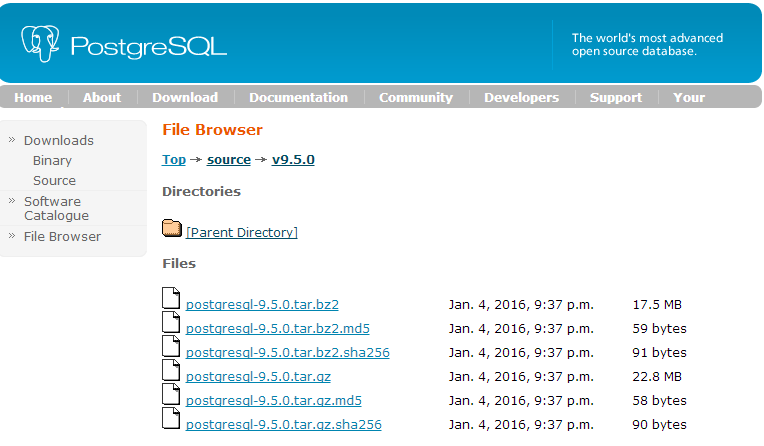Image resolution: width=764 pixels, height=446 pixels.
Task: Click the Files section heading
Action: (x=179, y=263)
